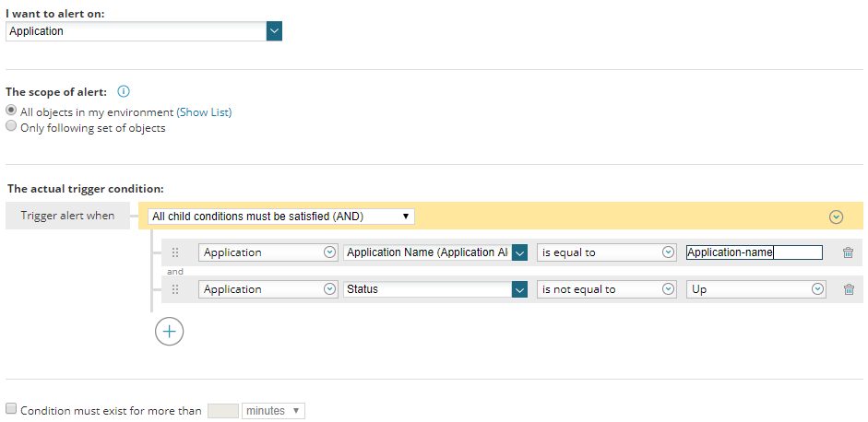Select All objects in my environment radio
The image size is (868, 422).
[10, 110]
